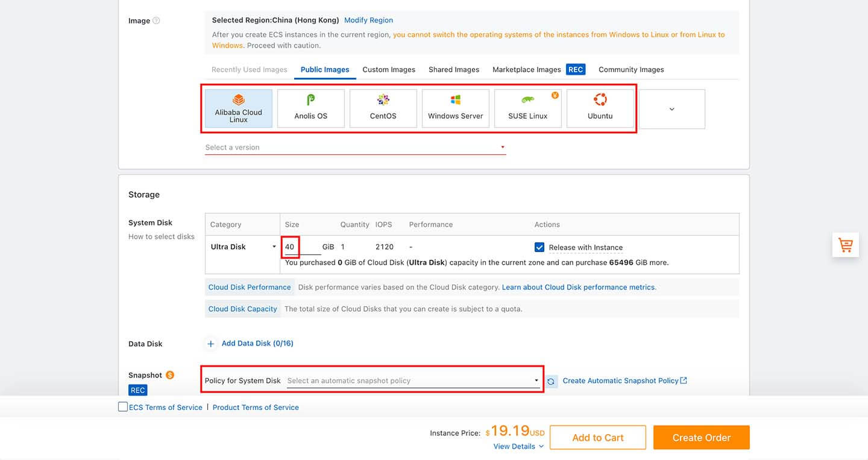Click the Policy for System Disk label

tap(243, 380)
